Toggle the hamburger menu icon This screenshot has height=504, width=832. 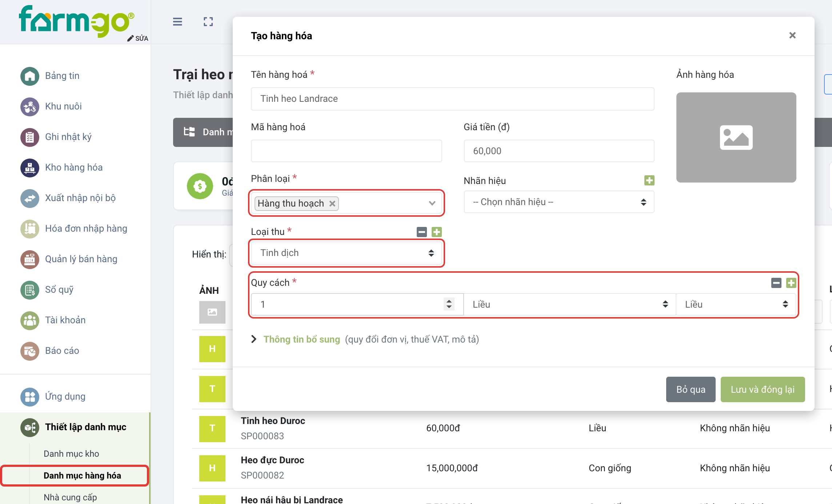177,22
